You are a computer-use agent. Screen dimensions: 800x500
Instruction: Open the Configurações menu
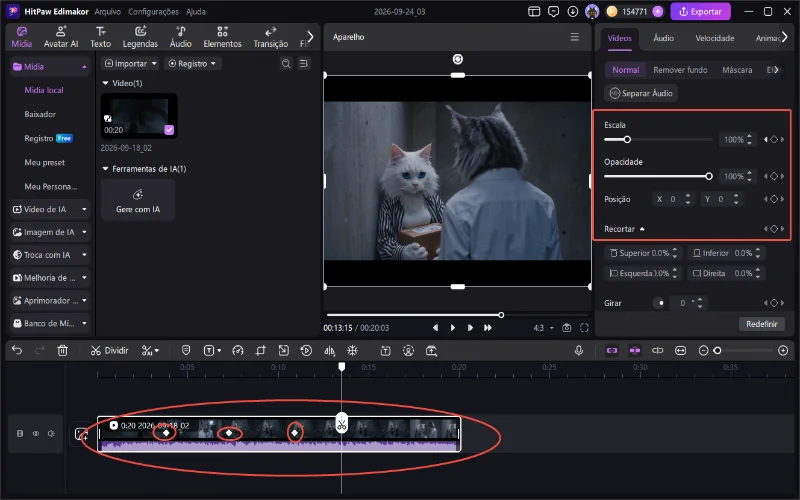click(153, 11)
